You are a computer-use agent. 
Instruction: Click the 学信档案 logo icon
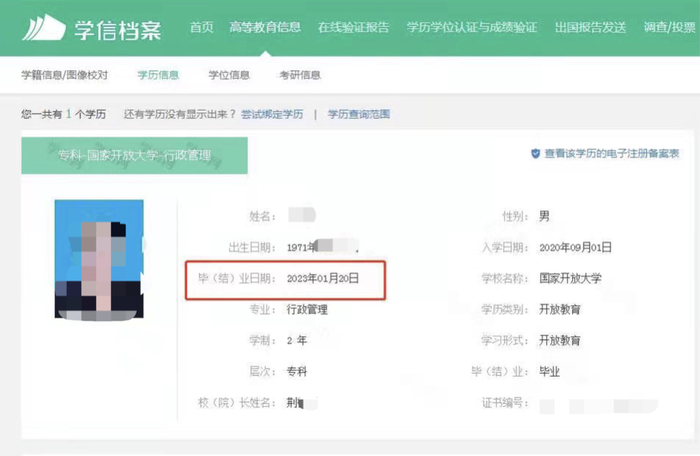44,28
